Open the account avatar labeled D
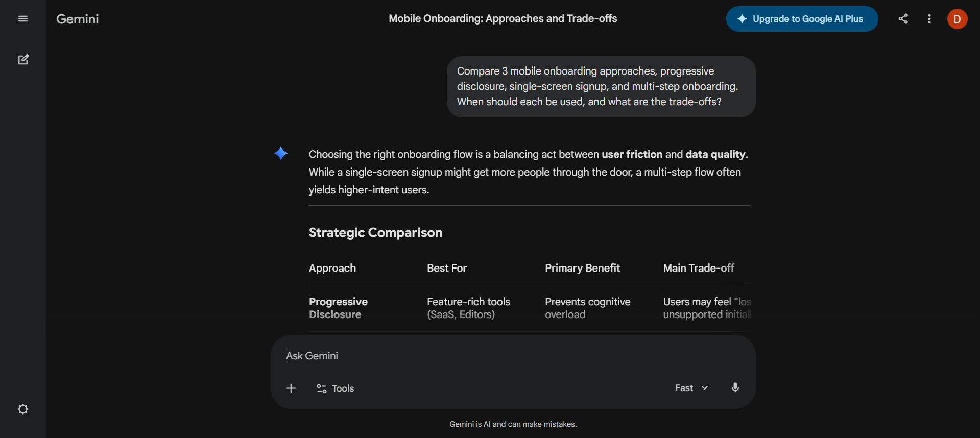980x438 pixels. click(x=957, y=19)
